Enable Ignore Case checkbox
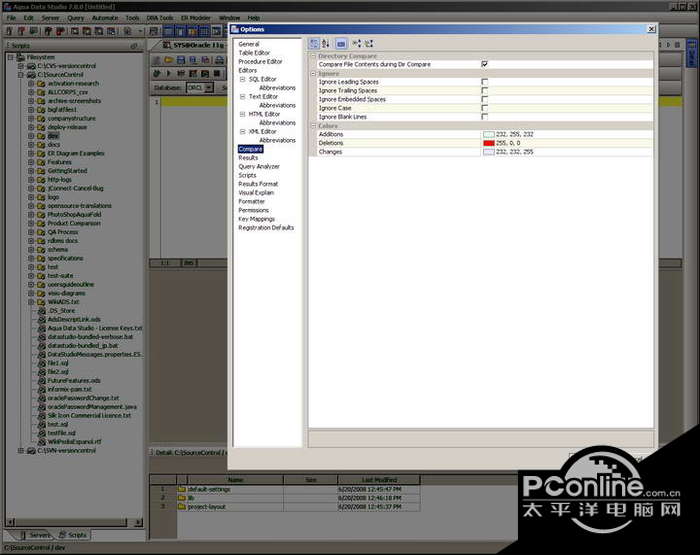700x555 pixels. click(x=485, y=108)
